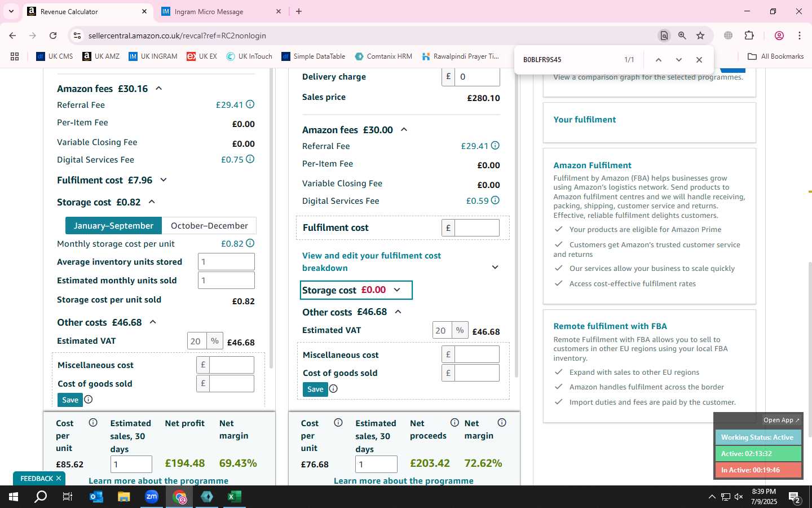Go back using the browser back arrow
This screenshot has height=508, width=812.
pos(12,36)
